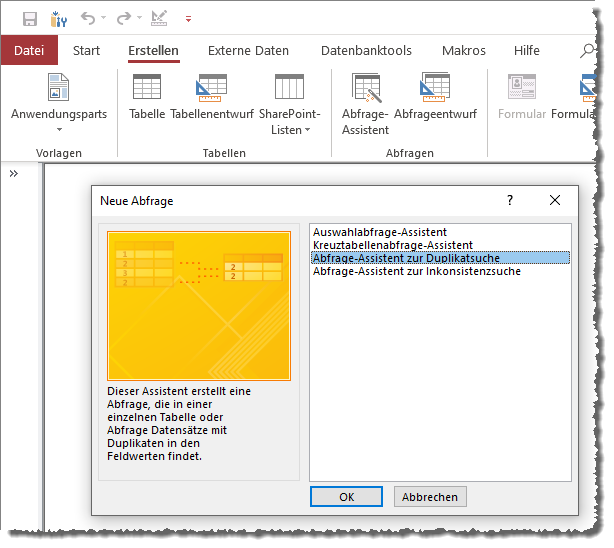
Task: Select Auswahlabfrage-Assistent from the list
Action: (x=380, y=232)
